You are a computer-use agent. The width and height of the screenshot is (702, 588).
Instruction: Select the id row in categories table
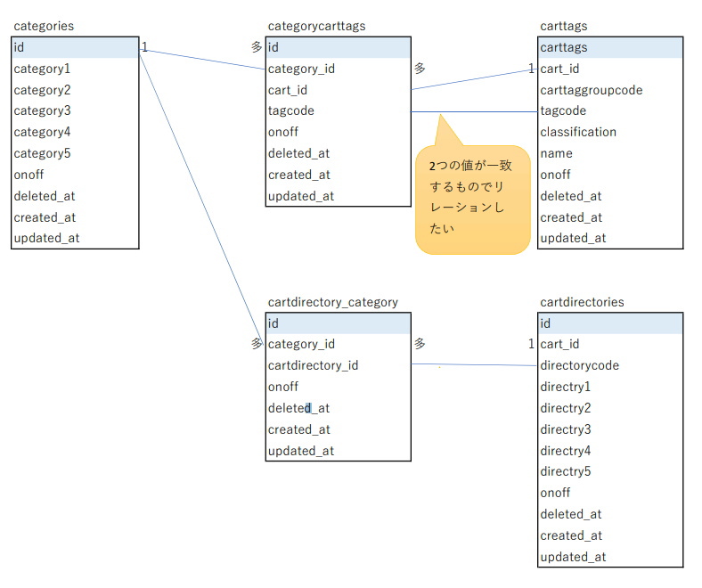[x=75, y=47]
